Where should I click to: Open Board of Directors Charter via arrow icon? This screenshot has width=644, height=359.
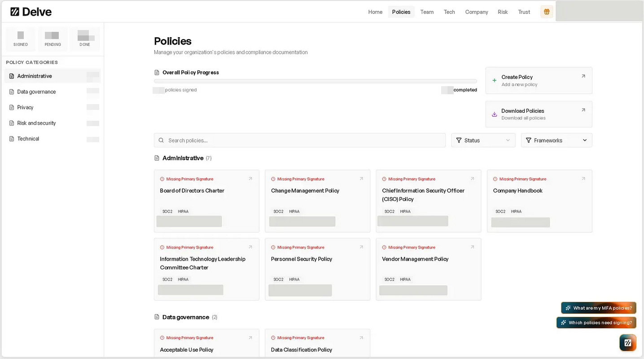(x=250, y=179)
